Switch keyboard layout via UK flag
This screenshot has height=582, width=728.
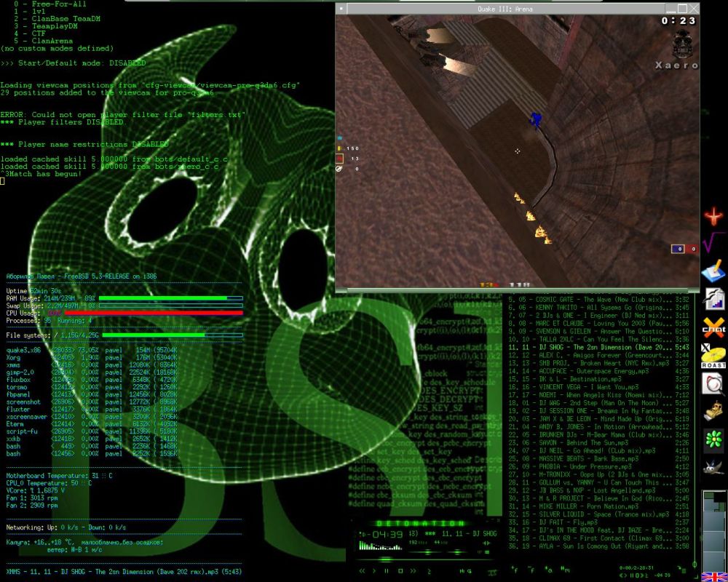714,577
